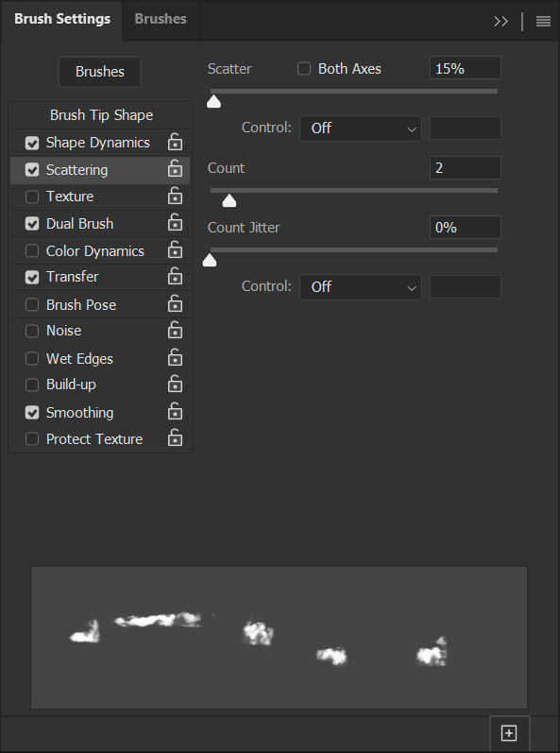The image size is (560, 753).
Task: Open the panel menu hamburger icon
Action: pyautogui.click(x=543, y=21)
